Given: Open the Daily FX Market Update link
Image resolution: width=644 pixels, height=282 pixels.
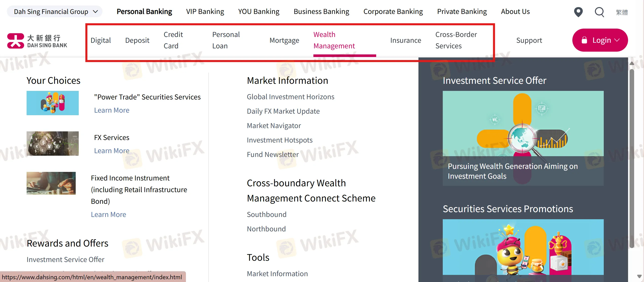Looking at the screenshot, I should [283, 111].
